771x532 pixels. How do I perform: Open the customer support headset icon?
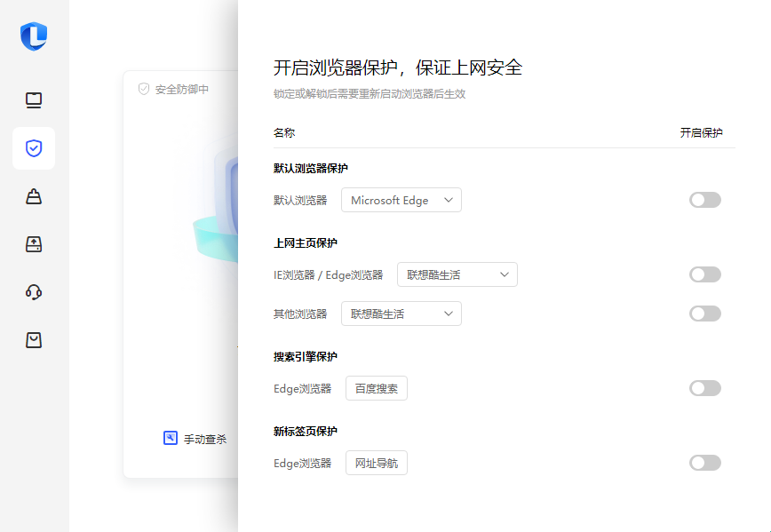pos(34,292)
